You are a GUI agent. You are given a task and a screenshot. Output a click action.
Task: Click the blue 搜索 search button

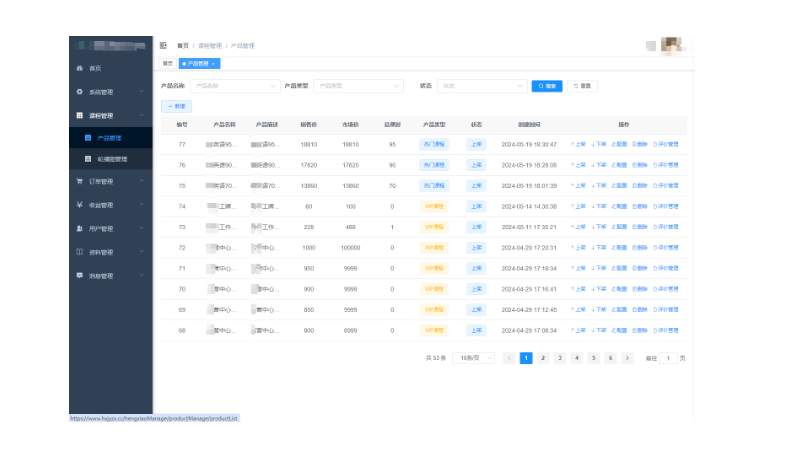546,86
